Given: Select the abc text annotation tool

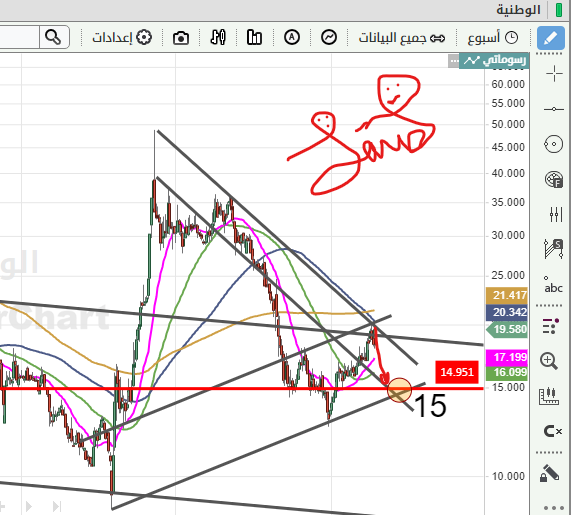Looking at the screenshot, I should [x=554, y=285].
